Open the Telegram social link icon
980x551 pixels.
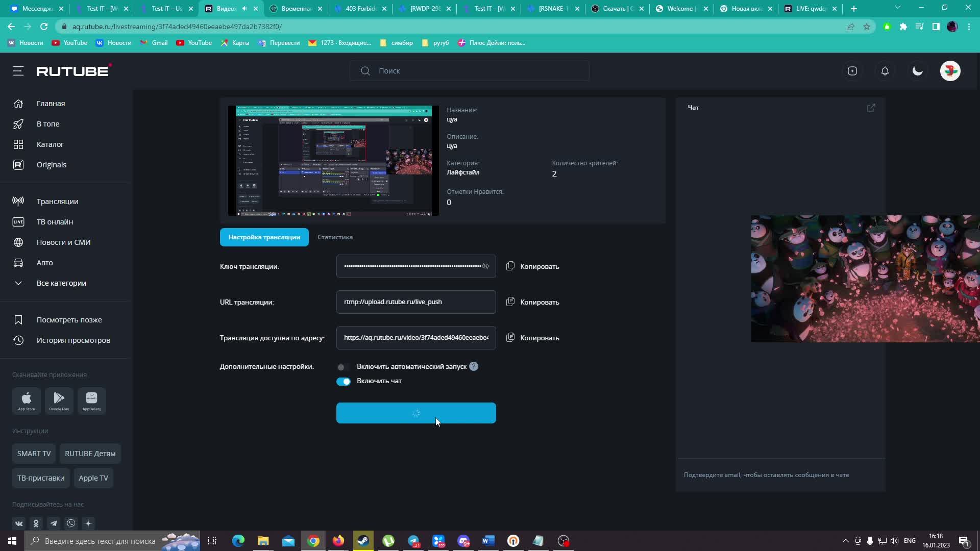[x=54, y=523]
